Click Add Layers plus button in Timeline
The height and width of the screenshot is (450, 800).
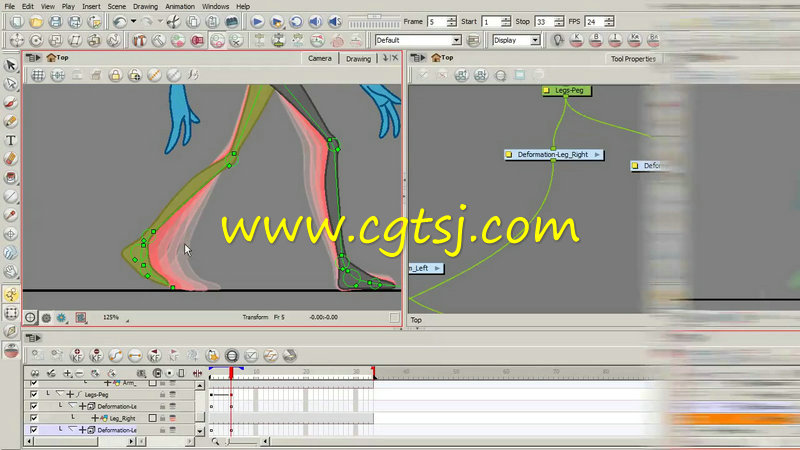(67, 373)
